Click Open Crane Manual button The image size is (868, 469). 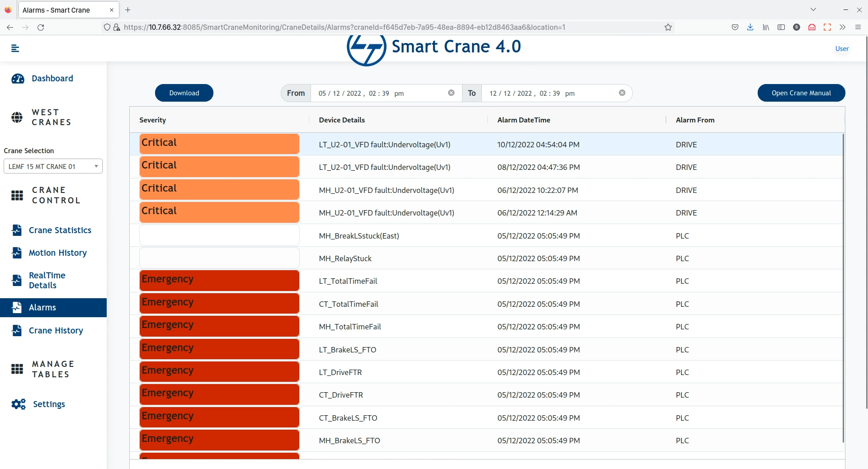(801, 93)
